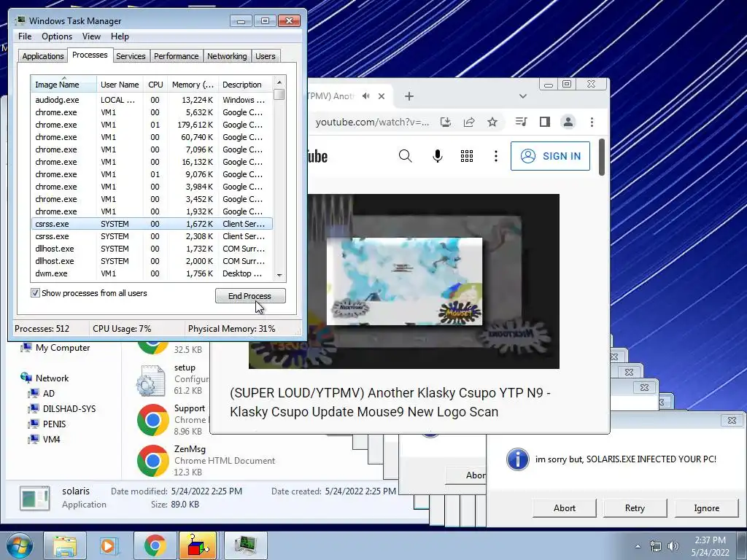Open the Options menu in Task Manager

[57, 36]
